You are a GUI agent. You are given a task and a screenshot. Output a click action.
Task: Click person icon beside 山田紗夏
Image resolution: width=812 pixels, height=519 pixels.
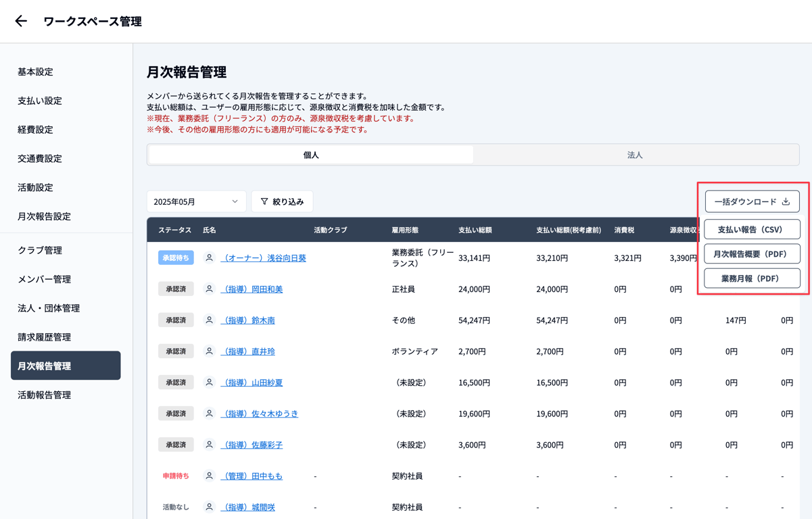coord(210,382)
